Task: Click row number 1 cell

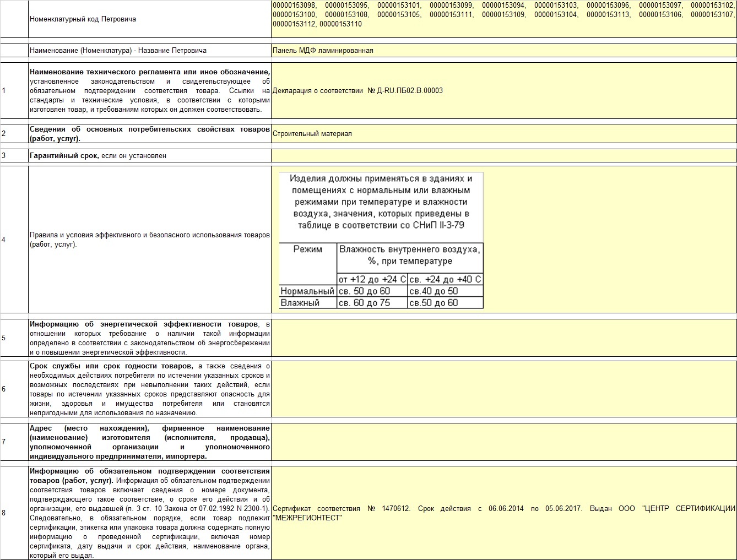Action: tap(14, 90)
